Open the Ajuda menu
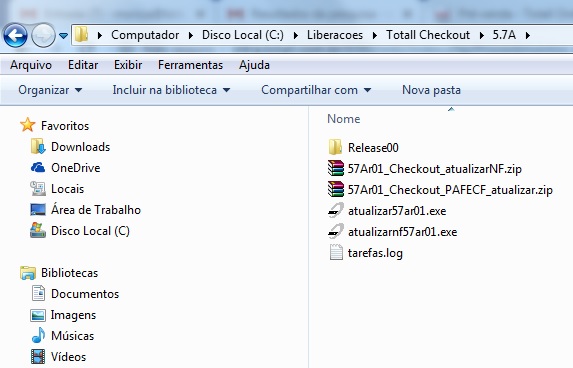 254,65
